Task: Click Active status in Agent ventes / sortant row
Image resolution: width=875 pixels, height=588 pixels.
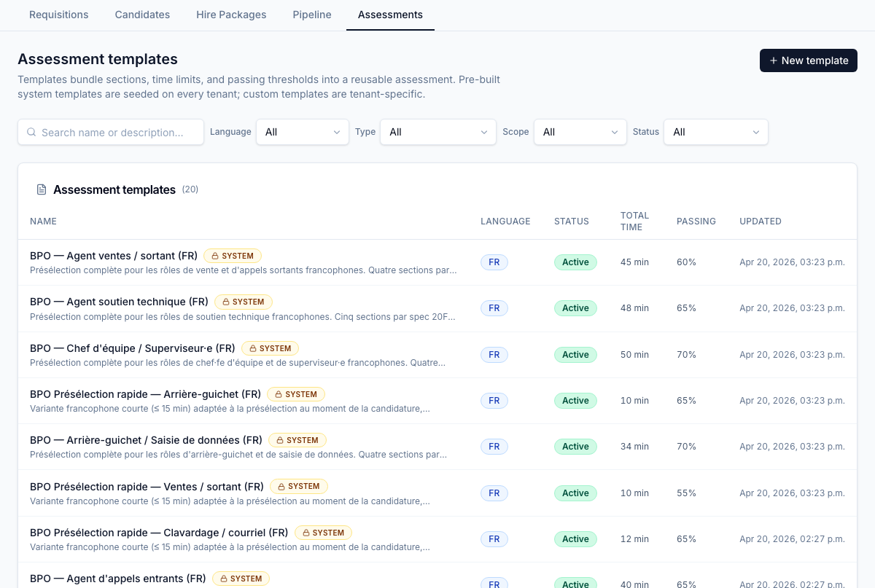Action: [575, 262]
